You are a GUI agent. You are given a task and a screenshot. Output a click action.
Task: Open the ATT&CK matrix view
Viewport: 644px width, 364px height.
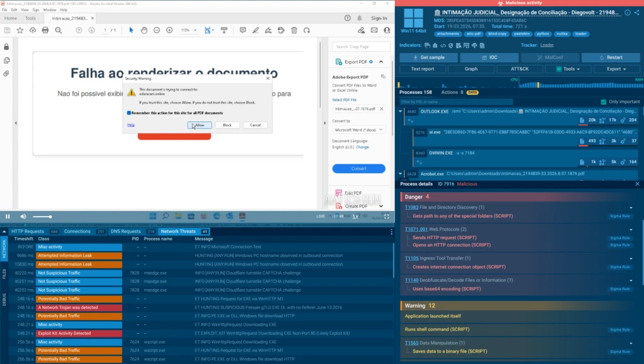click(x=520, y=69)
